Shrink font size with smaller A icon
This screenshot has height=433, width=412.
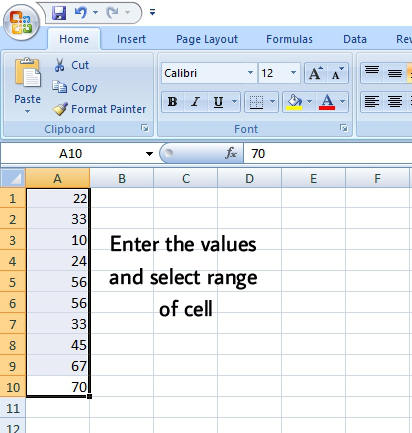coord(337,73)
